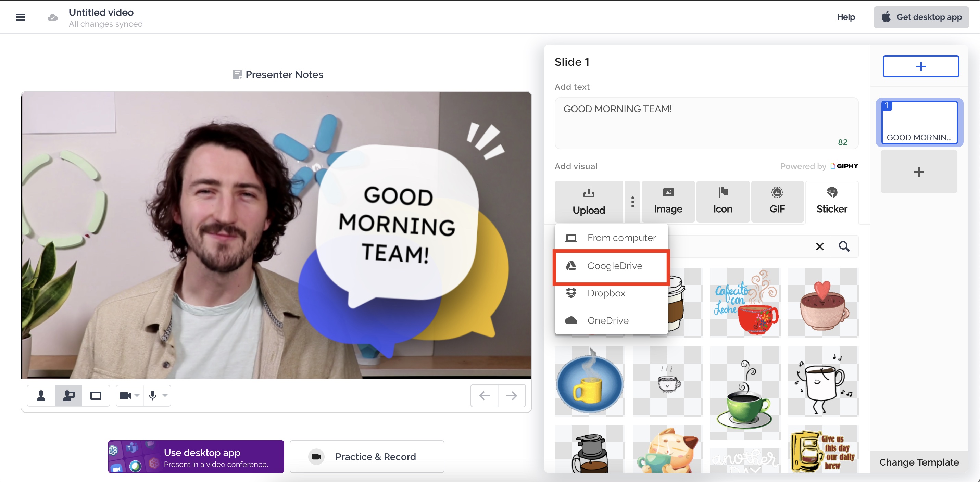
Task: Expand the camera source dropdown
Action: tap(137, 396)
